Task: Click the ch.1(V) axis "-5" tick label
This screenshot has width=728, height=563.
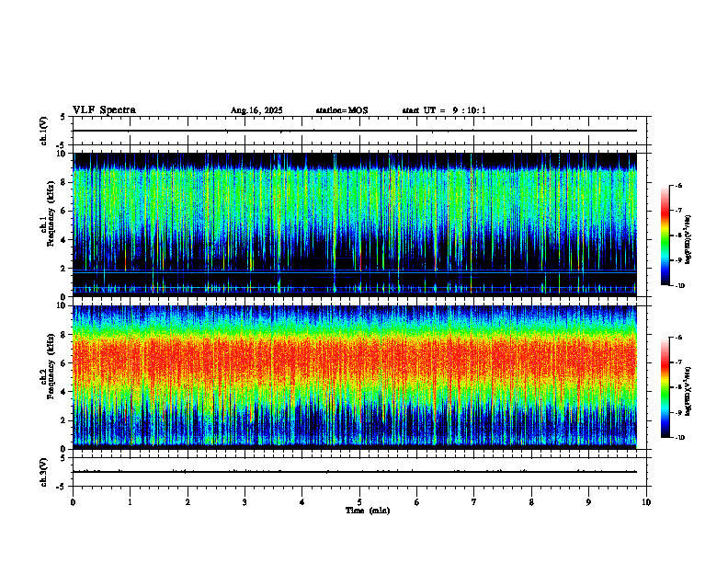Action: pos(62,145)
